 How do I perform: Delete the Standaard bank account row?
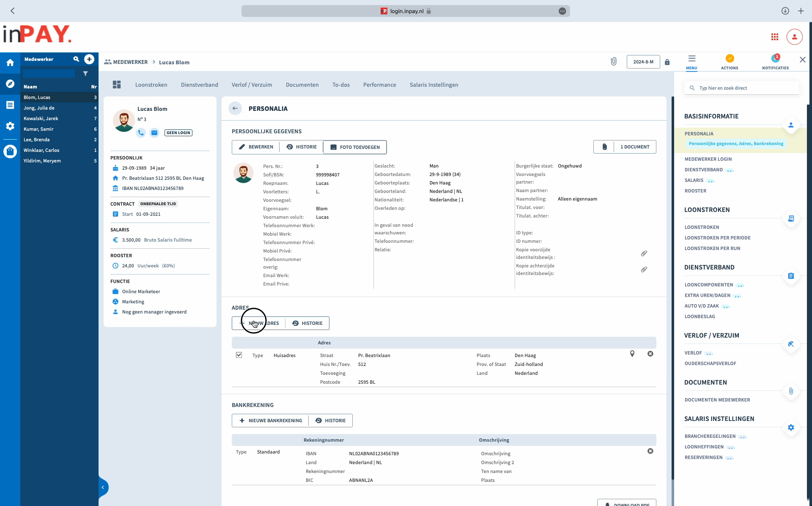point(650,451)
